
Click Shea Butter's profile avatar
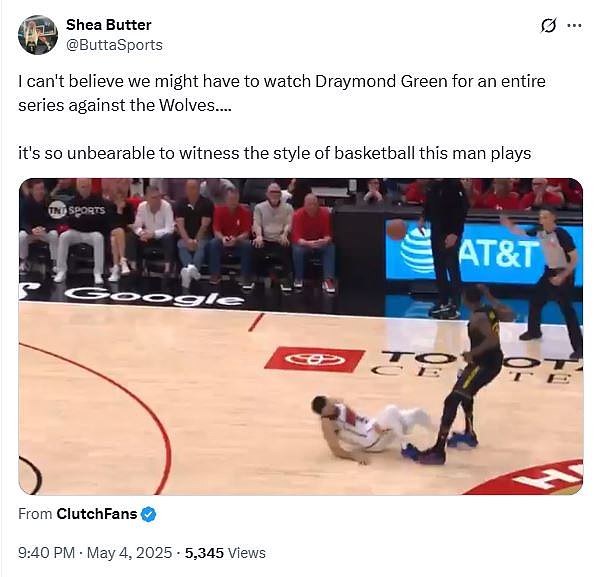38,35
